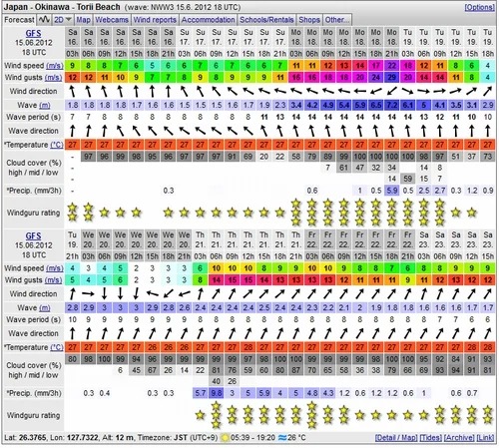Viewport: 499px width, 448px height.
Task: Click wind direction arrow for We 20. 21h
Action: (x=184, y=293)
